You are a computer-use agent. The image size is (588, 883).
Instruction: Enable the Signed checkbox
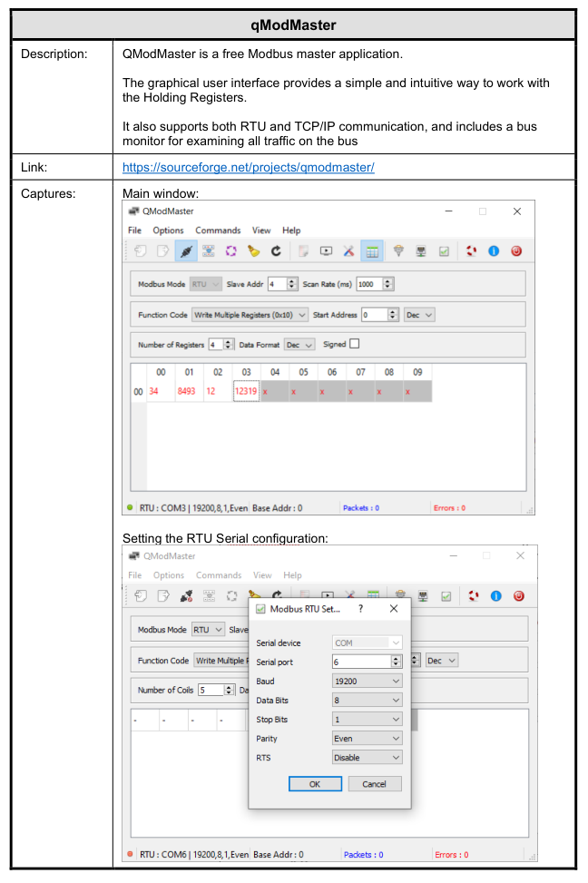pos(355,344)
